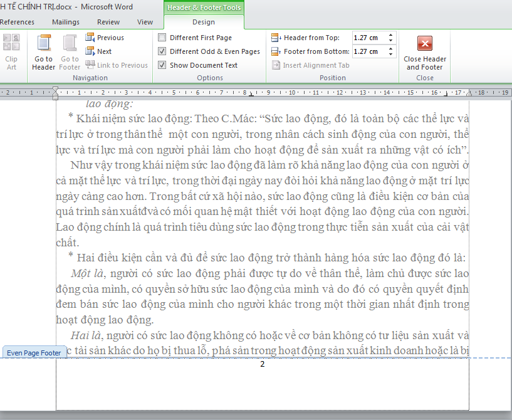
Task: Click the Footer from Bottom icon
Action: (276, 51)
